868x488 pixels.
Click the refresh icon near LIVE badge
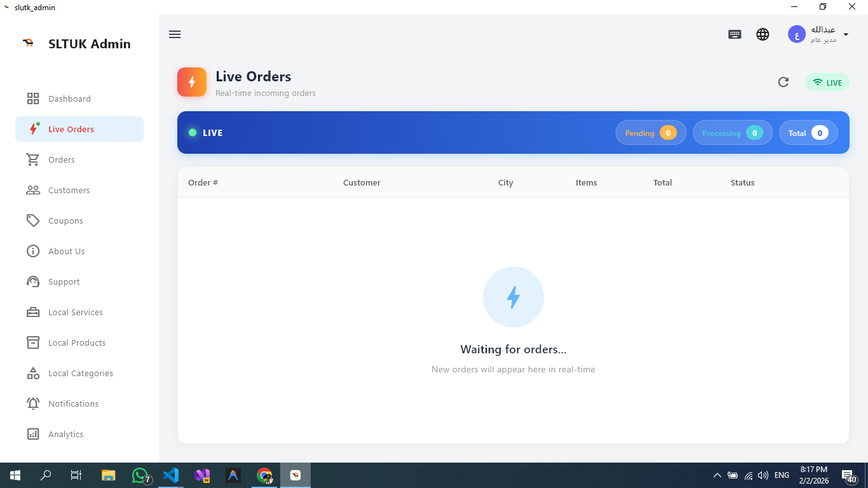[x=783, y=82]
